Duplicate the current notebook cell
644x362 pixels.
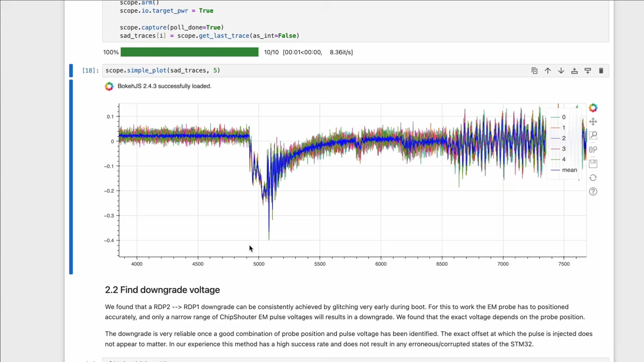(534, 71)
